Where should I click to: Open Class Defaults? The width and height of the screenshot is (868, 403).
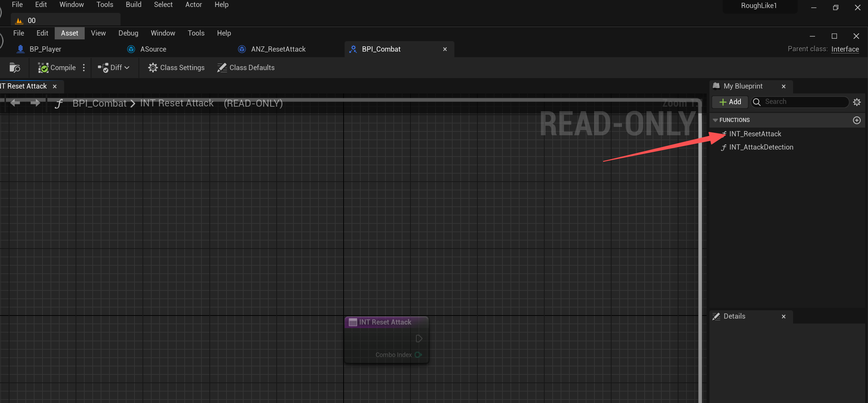coord(246,68)
